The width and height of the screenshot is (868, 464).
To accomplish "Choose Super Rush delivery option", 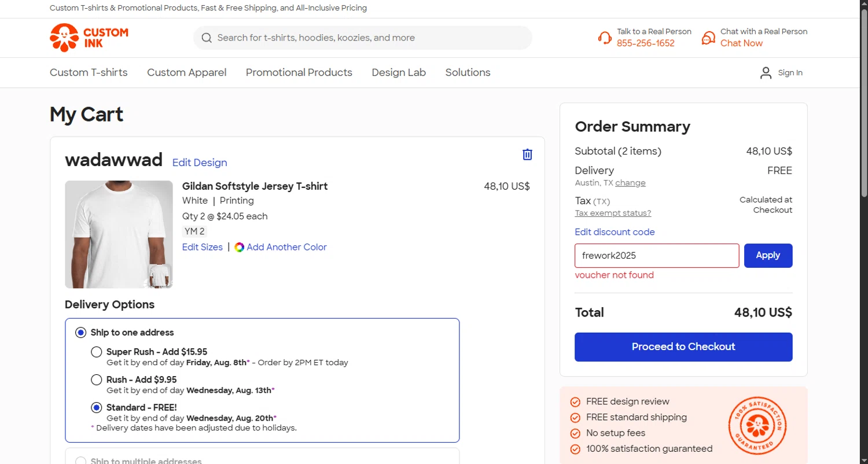I will (97, 352).
